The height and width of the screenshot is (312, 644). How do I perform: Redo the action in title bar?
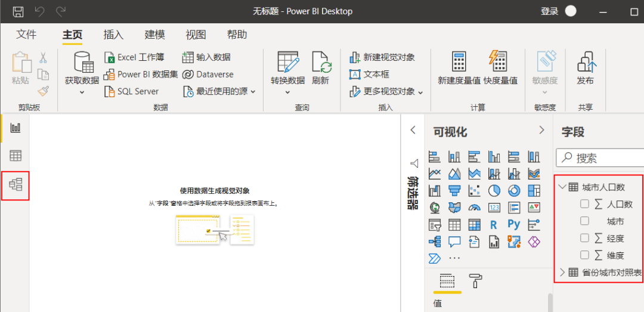pyautogui.click(x=60, y=11)
